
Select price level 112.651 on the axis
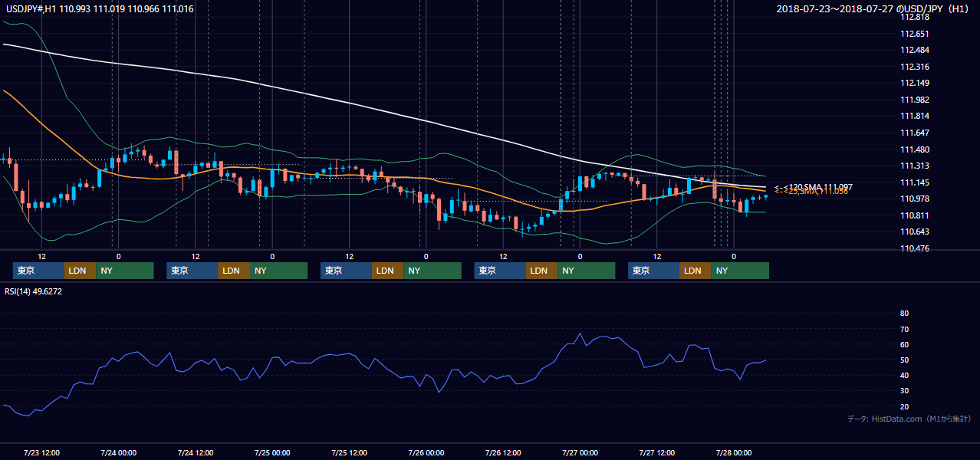915,34
